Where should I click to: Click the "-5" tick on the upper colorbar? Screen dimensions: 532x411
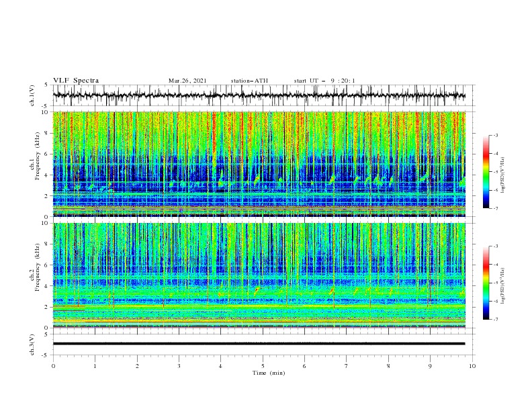(495, 172)
